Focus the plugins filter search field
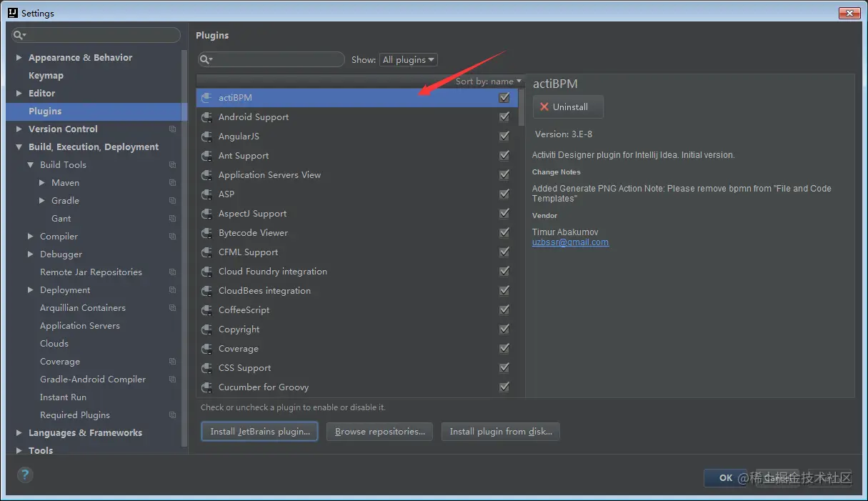 pyautogui.click(x=270, y=60)
